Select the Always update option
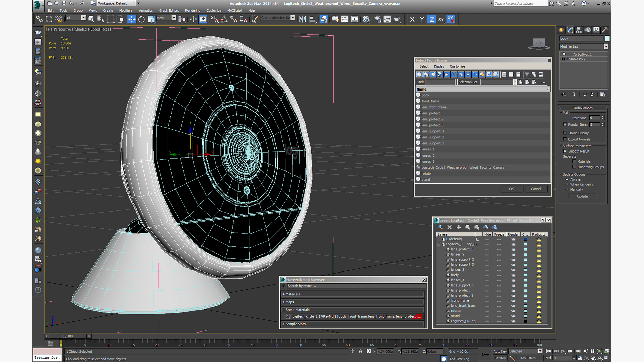This screenshot has height=362, width=644. (x=567, y=180)
